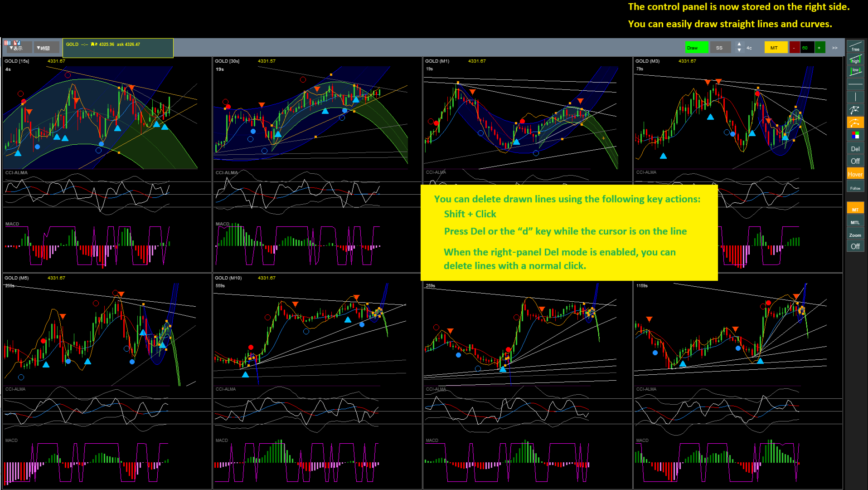This screenshot has width=868, height=490.
Task: Expand the panel with >> arrow
Action: click(x=835, y=48)
